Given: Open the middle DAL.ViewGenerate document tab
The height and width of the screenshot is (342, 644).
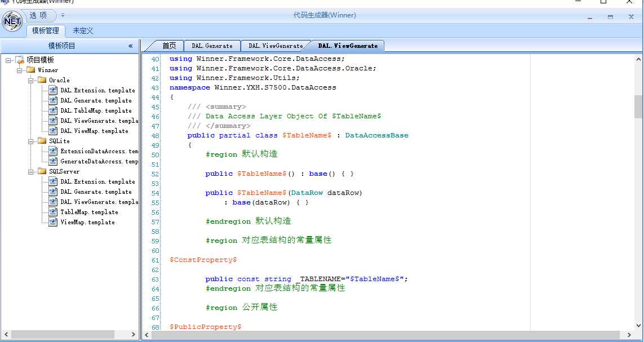Looking at the screenshot, I should (x=276, y=46).
